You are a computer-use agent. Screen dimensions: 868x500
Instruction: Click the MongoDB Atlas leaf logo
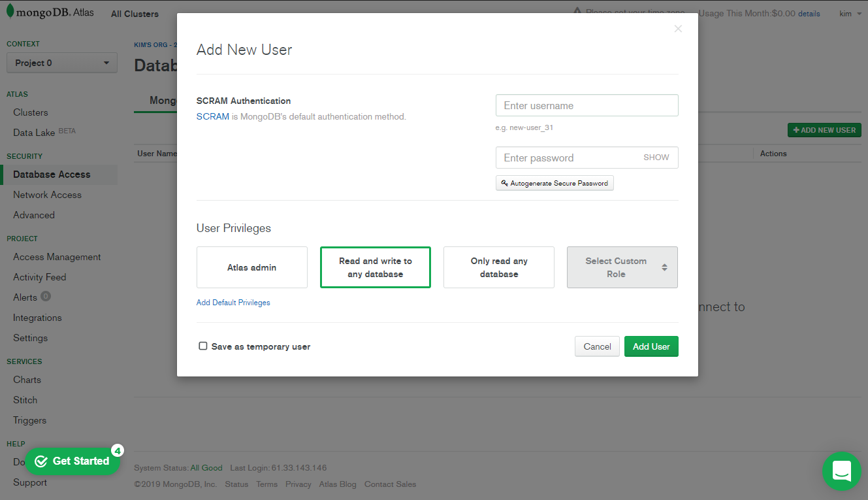point(9,12)
